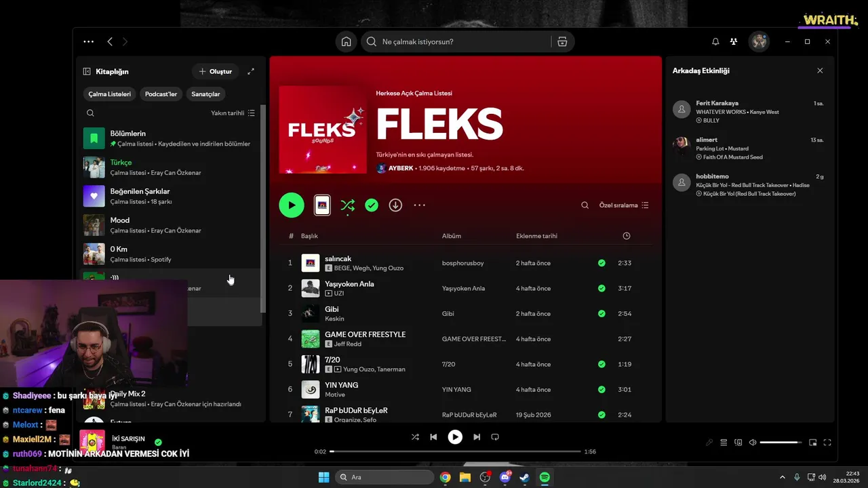Skip to previous track
The height and width of the screenshot is (488, 868).
tap(433, 437)
